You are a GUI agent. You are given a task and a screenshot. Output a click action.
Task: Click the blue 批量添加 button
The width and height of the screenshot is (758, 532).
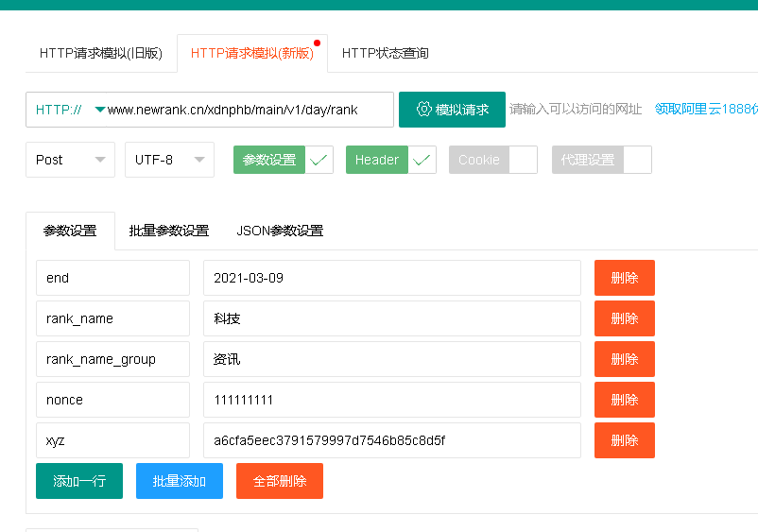180,481
